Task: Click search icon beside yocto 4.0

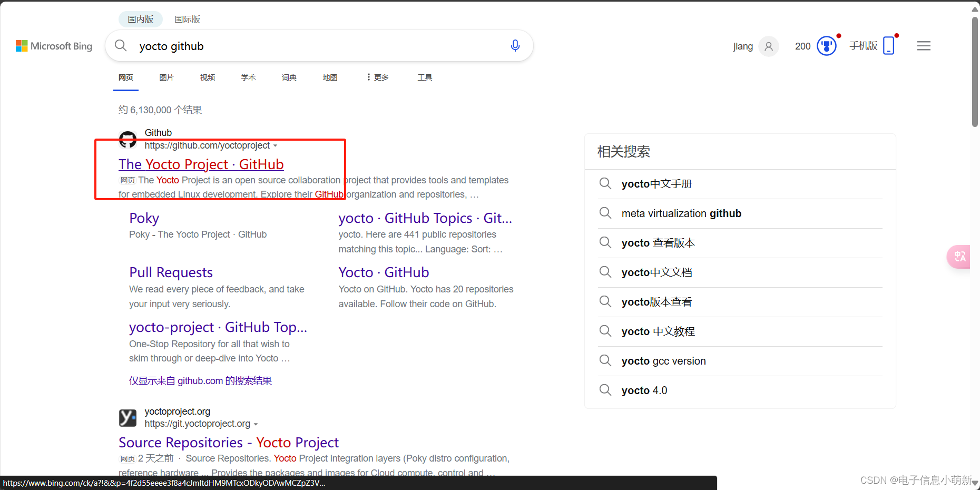Action: click(605, 390)
